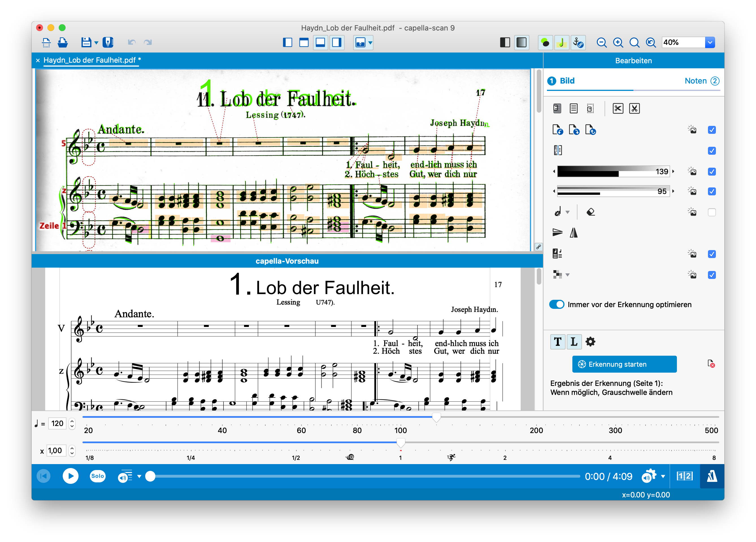Zoom out with the minus magnifier

(602, 43)
